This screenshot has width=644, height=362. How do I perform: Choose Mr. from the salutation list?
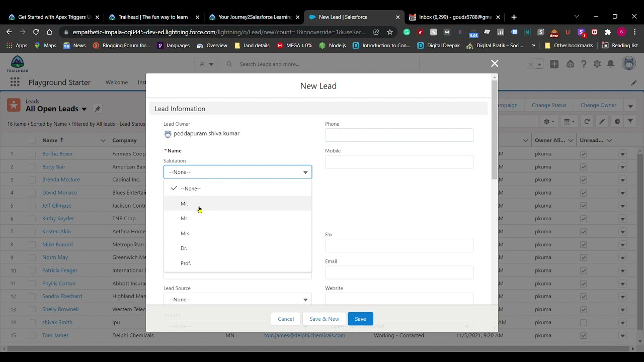coord(237,204)
